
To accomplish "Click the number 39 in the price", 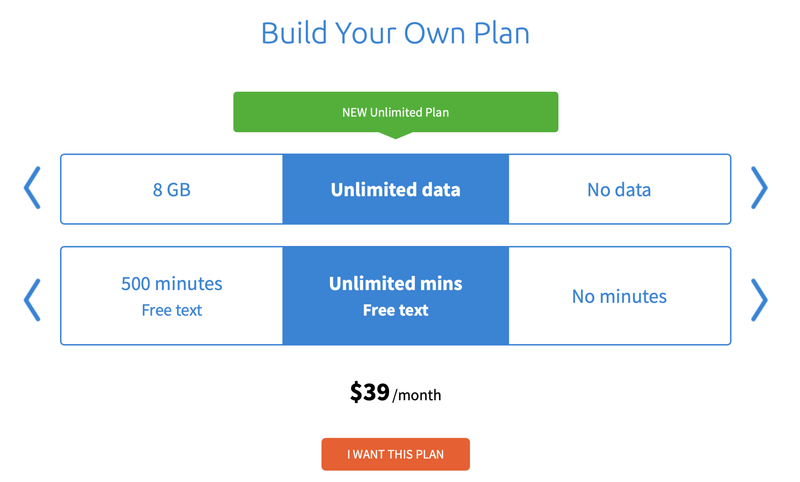I will (375, 393).
